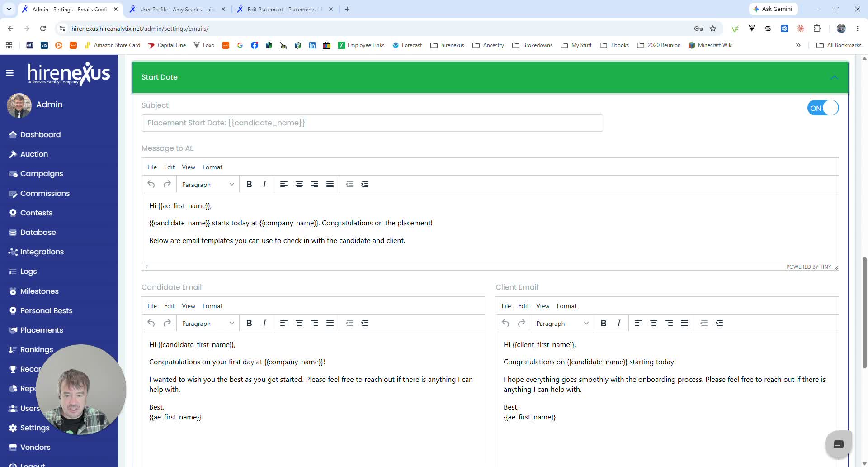Reload the page
Viewport: 868px width, 467px height.
[43, 29]
